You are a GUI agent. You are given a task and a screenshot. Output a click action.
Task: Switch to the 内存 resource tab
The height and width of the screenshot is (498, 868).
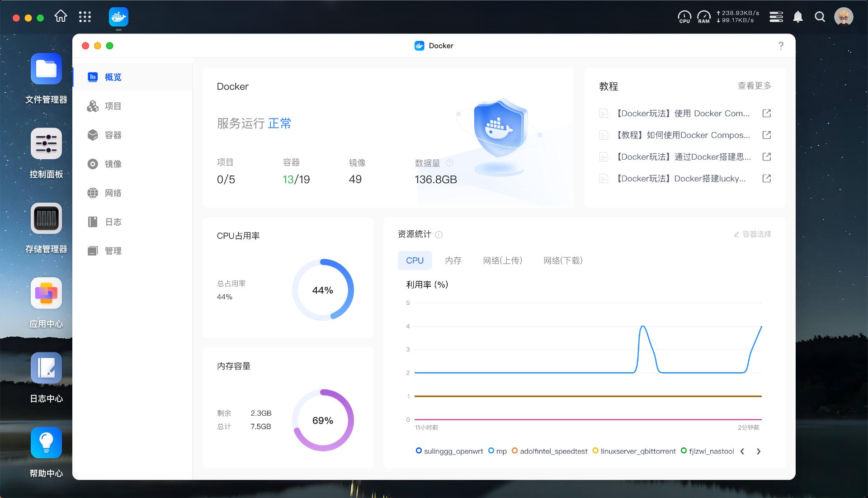pyautogui.click(x=453, y=261)
